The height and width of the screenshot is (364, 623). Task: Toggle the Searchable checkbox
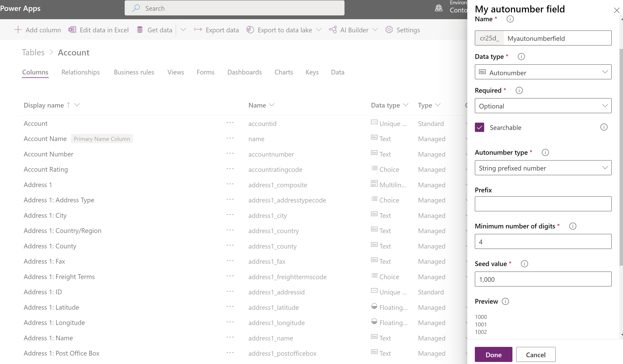(480, 127)
